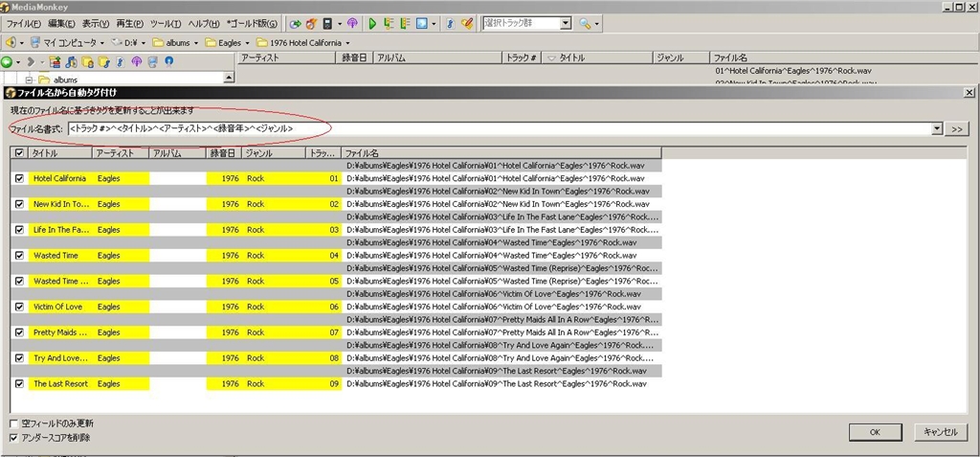This screenshot has height=457, width=980.
Task: Enable the empty-fields-only update checkbox
Action: point(13,423)
